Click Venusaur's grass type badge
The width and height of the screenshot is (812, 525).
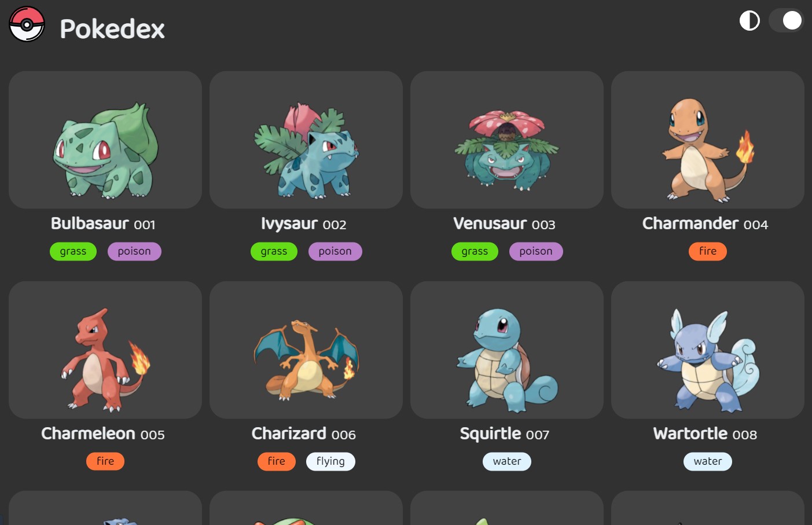475,251
